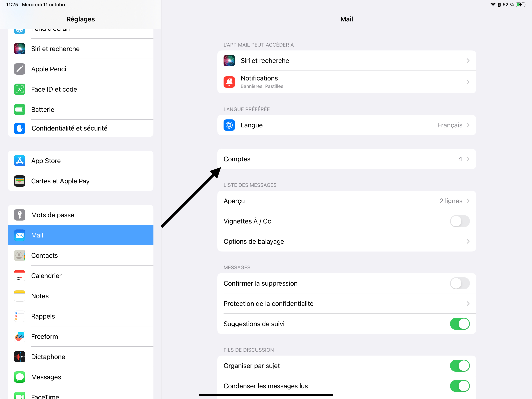Open Aperçu preview setting
This screenshot has width=532, height=399.
(347, 201)
